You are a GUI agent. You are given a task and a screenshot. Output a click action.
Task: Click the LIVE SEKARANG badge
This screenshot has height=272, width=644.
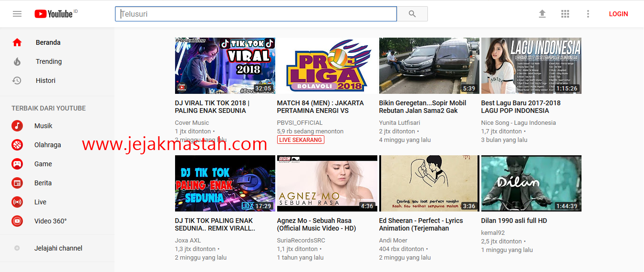tap(301, 140)
